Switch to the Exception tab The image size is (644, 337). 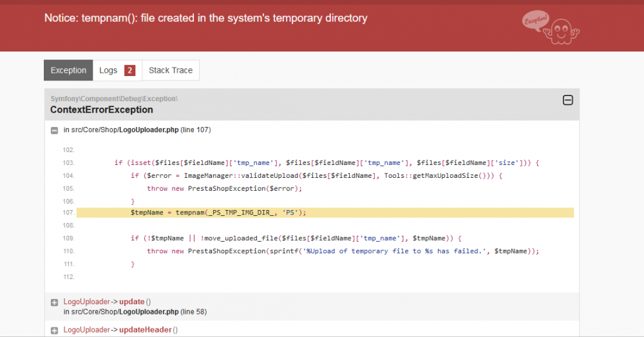[68, 70]
